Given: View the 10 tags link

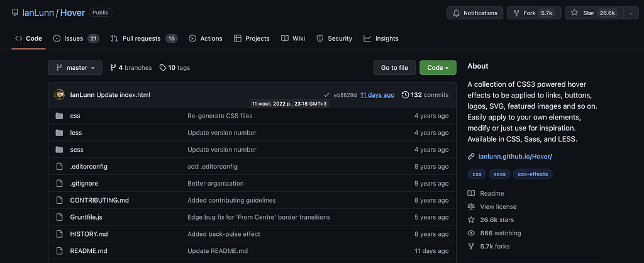Looking at the screenshot, I should pos(175,68).
